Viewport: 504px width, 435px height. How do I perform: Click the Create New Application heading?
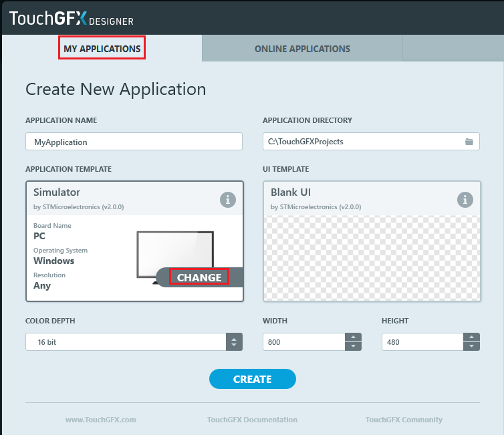(x=116, y=89)
